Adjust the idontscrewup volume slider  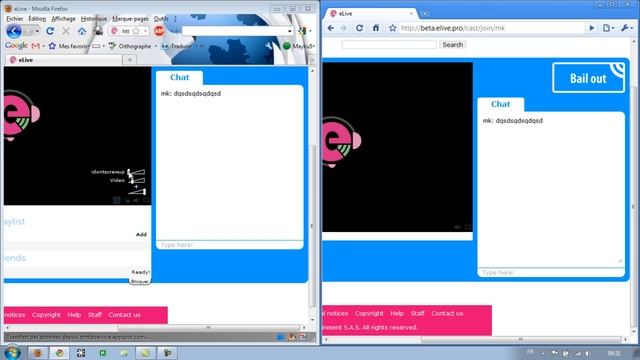pos(136,172)
